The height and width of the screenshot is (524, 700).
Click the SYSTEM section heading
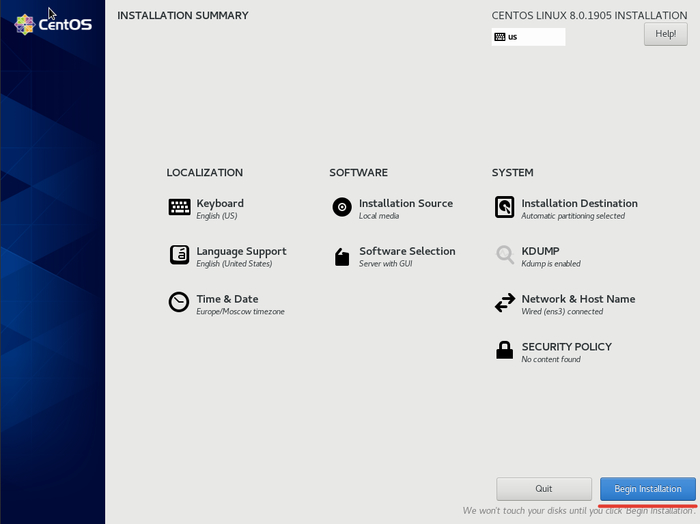click(512, 172)
